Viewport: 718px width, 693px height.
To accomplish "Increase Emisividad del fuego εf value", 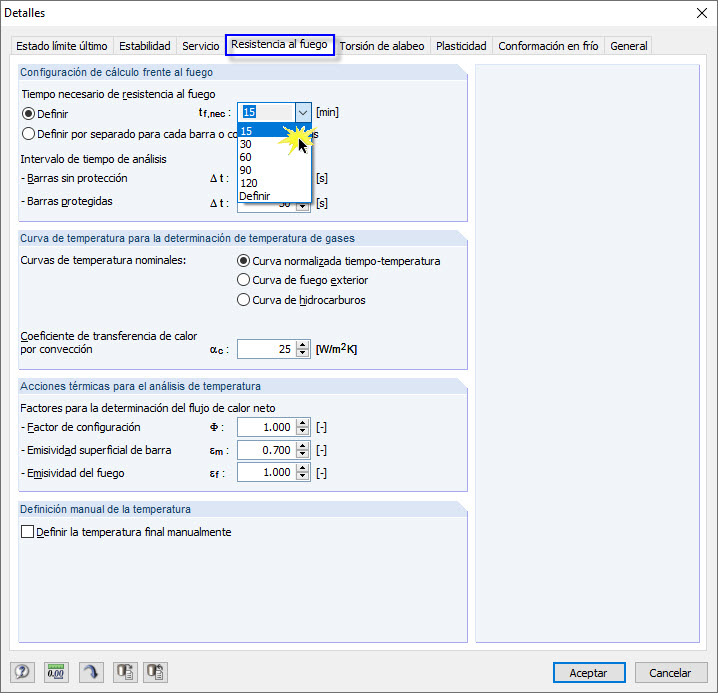I will [x=302, y=468].
